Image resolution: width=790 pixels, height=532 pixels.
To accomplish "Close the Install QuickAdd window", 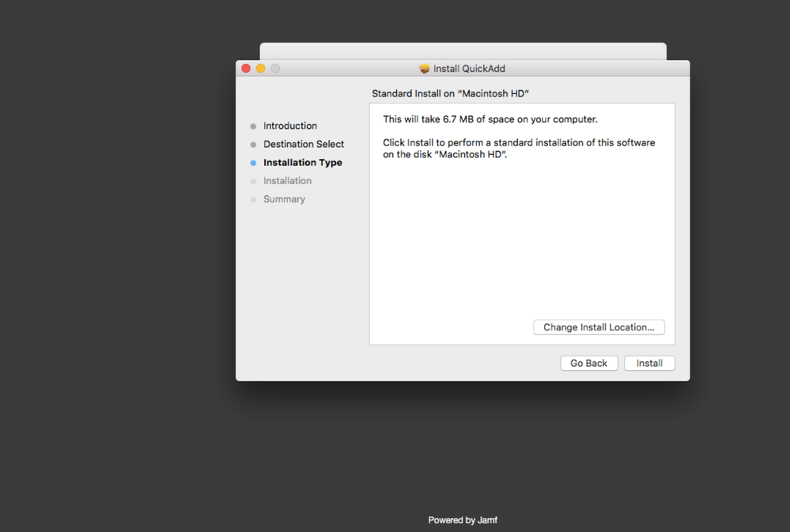I will coord(246,69).
